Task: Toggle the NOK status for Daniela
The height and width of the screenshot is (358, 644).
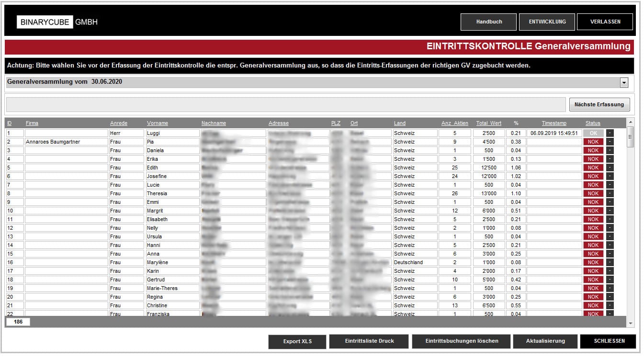Action: (593, 150)
